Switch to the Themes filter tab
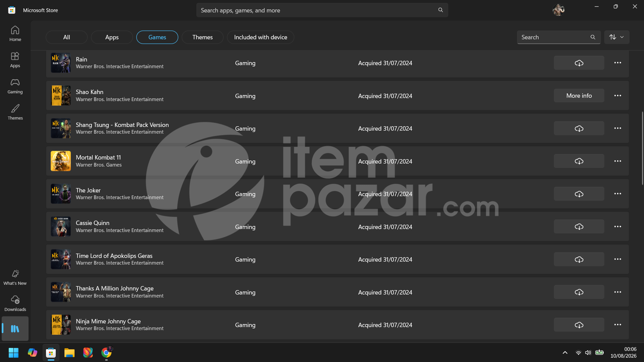This screenshot has height=362, width=644. click(202, 37)
